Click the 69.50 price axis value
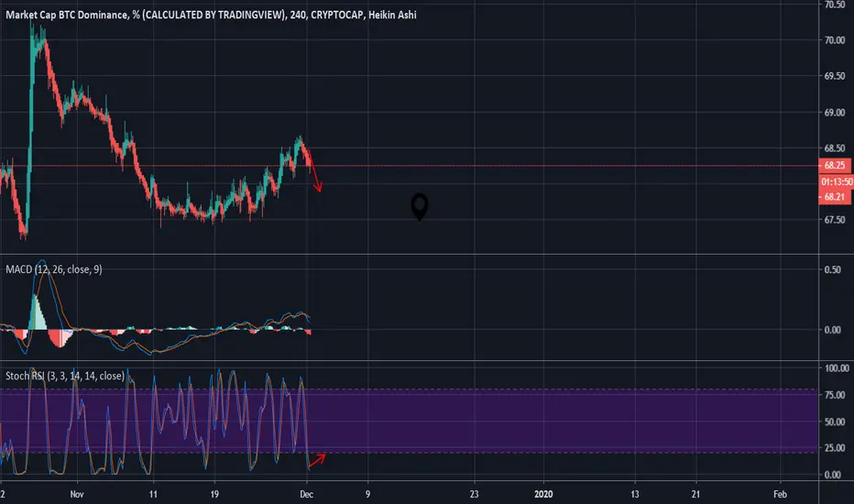Image resolution: width=854 pixels, height=504 pixels. tap(835, 76)
